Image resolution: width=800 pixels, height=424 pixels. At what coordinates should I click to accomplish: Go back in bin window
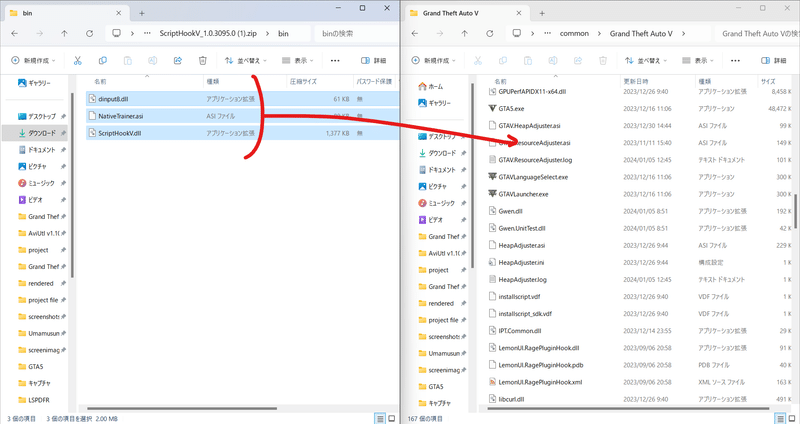[14, 34]
